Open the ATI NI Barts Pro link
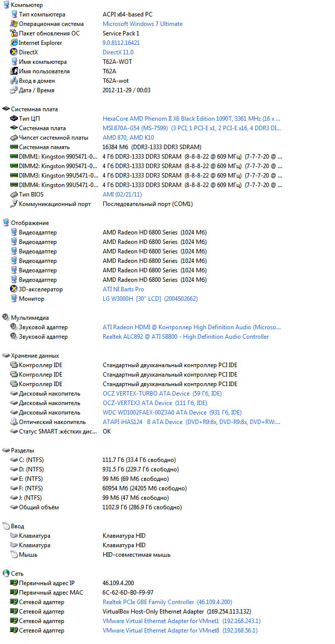The height and width of the screenshot is (644, 335). coord(123,289)
